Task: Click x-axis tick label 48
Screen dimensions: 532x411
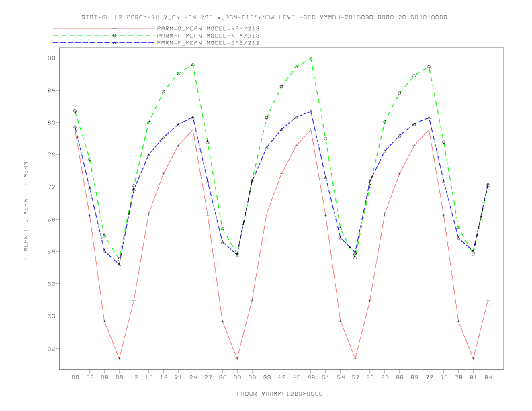Action: [x=311, y=377]
